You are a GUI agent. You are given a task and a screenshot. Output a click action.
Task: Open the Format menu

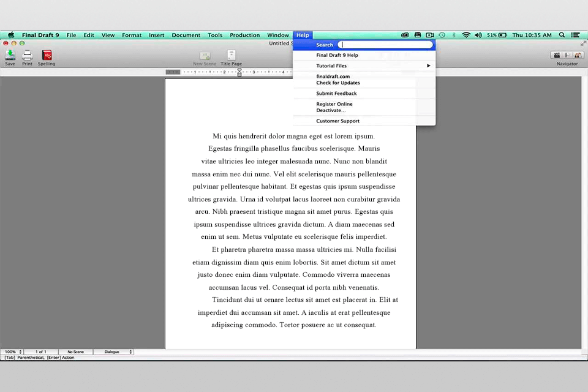[132, 35]
